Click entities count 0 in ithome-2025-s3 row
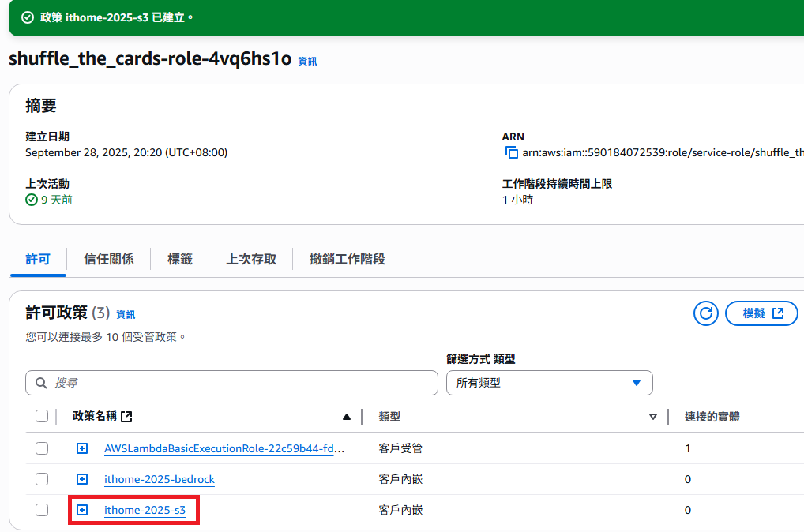 tap(688, 510)
